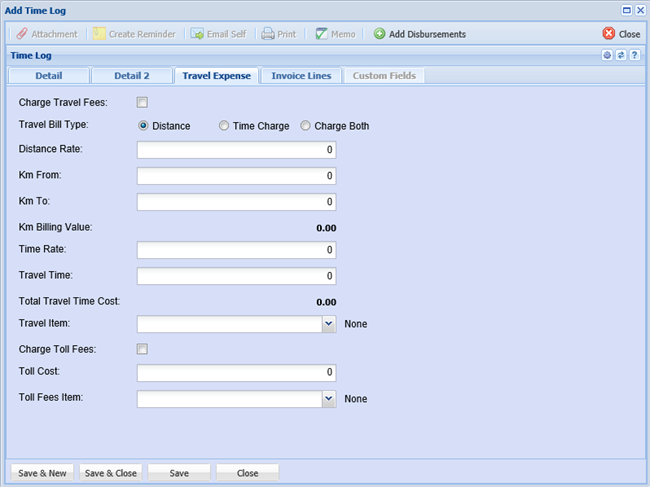
Task: Click the help question mark icon
Action: coord(635,55)
